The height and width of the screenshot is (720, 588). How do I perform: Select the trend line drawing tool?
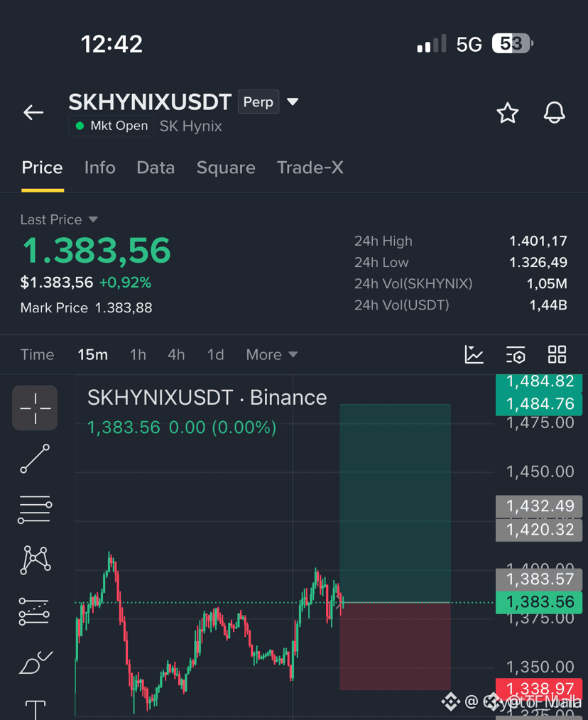coord(35,459)
